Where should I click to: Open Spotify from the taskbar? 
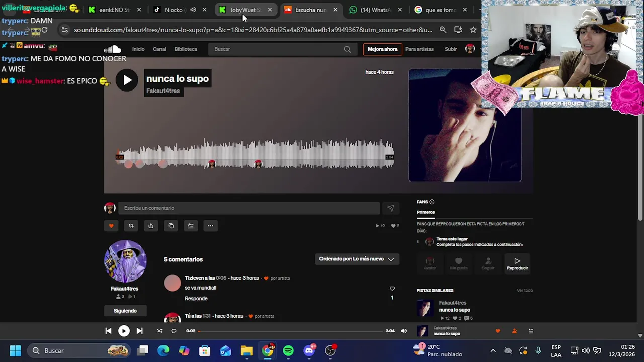288,350
